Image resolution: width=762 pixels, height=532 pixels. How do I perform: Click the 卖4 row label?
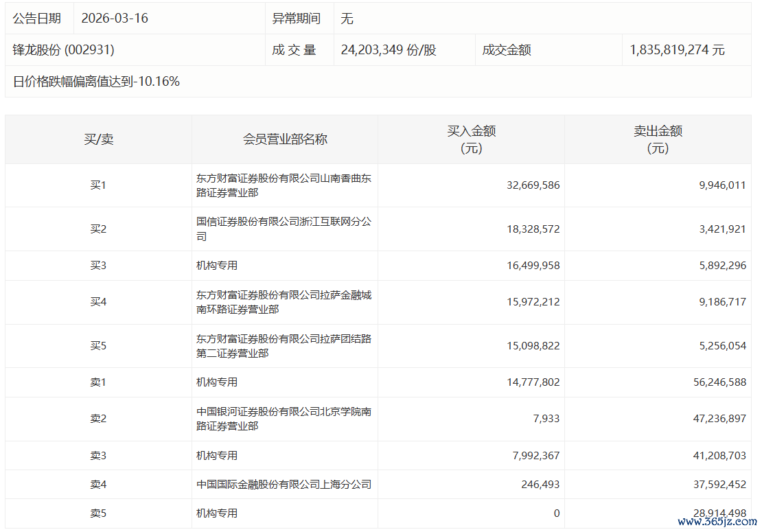(x=98, y=485)
